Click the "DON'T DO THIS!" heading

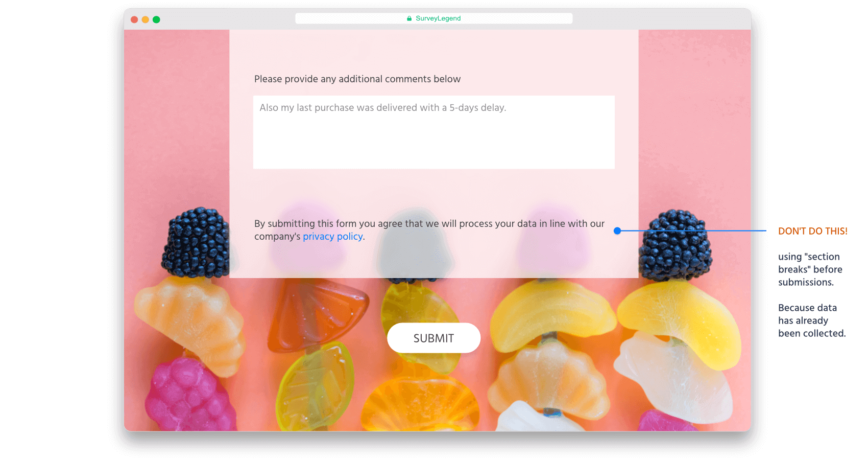(x=812, y=231)
